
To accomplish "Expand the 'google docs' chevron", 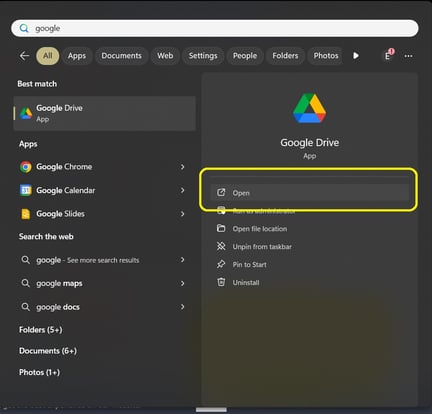I will click(x=182, y=307).
